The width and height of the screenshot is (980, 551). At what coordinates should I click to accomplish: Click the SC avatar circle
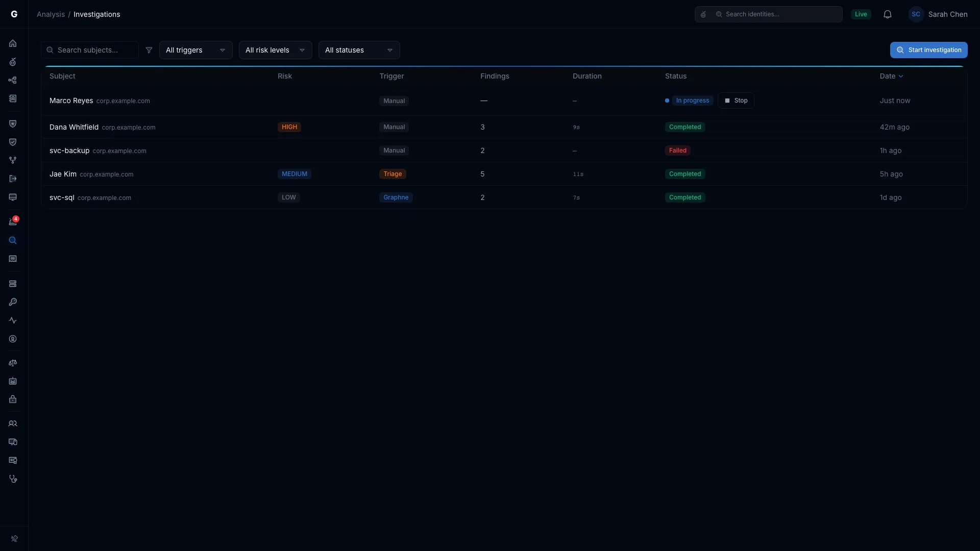click(x=916, y=14)
